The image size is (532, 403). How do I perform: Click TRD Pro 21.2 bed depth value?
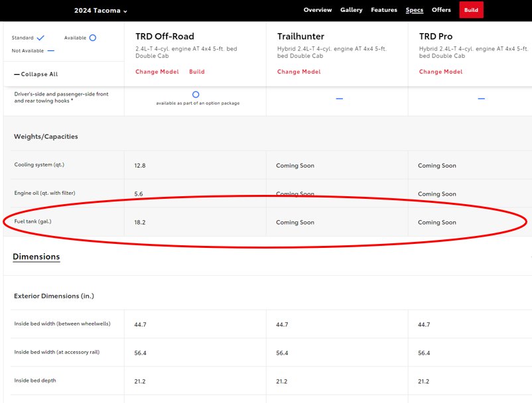(x=423, y=381)
